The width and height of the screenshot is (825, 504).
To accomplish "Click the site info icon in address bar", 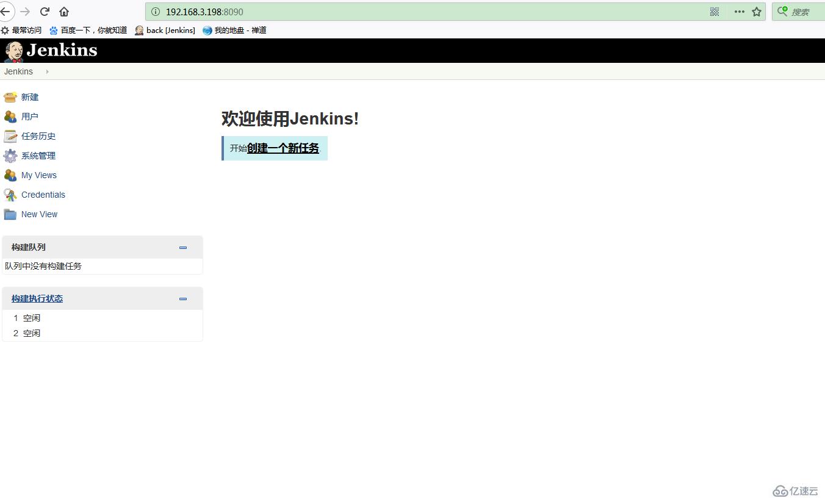I will pyautogui.click(x=156, y=12).
